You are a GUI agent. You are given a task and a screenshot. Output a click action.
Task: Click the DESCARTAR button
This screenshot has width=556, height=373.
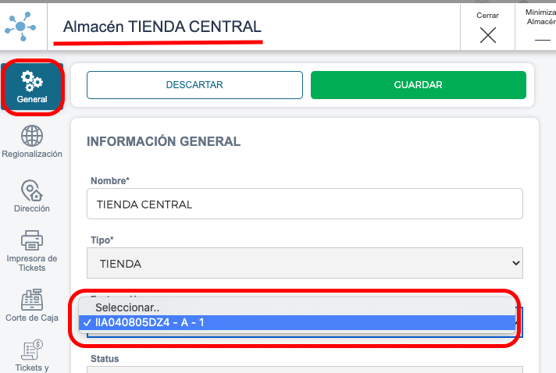pyautogui.click(x=195, y=85)
